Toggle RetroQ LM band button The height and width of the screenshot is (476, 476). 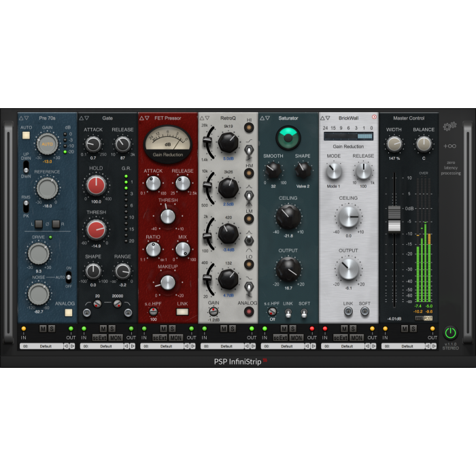(249, 218)
